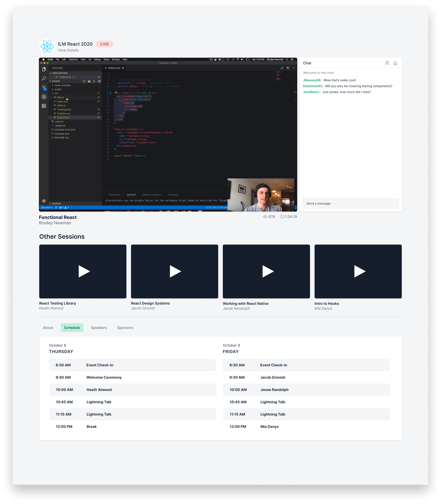
Task: Switch to the PROBLEMS panel tab
Action: click(114, 195)
